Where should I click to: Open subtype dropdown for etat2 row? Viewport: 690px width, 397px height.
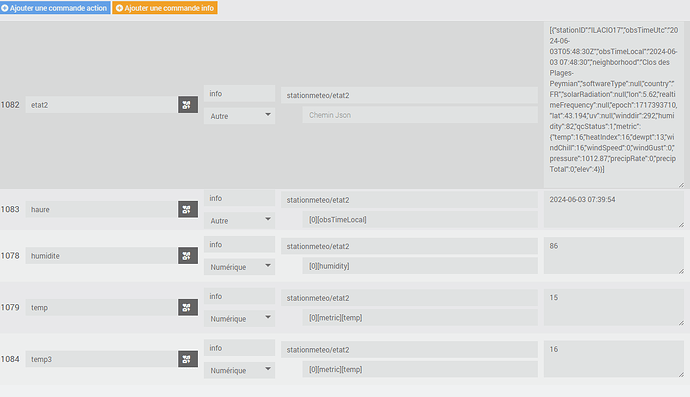tap(239, 116)
